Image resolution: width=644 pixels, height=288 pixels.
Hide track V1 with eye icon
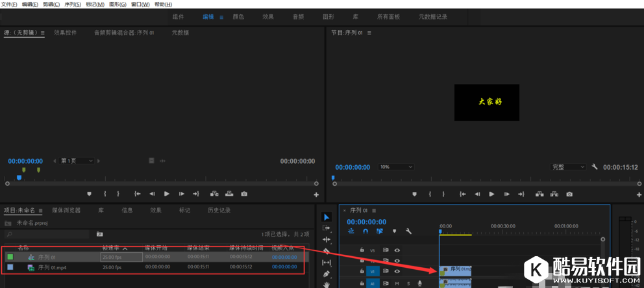tap(397, 271)
